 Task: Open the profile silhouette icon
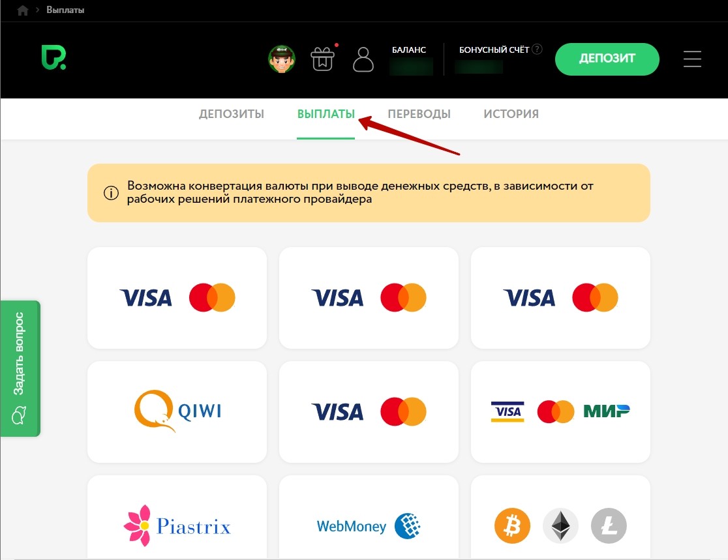(x=363, y=59)
